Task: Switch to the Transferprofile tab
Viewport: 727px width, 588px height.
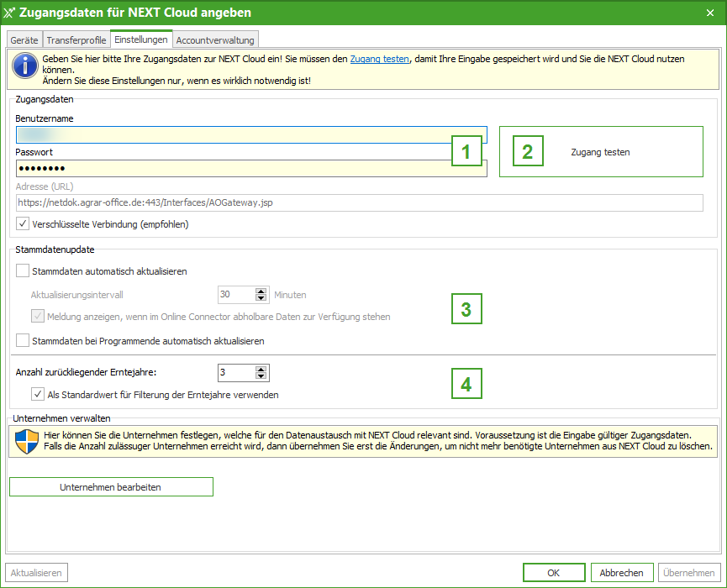Action: (x=76, y=40)
